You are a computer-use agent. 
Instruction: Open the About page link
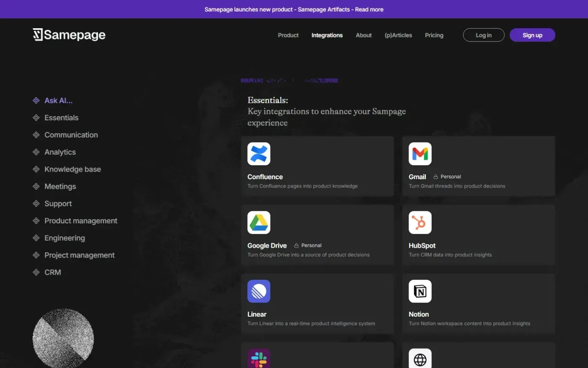364,35
